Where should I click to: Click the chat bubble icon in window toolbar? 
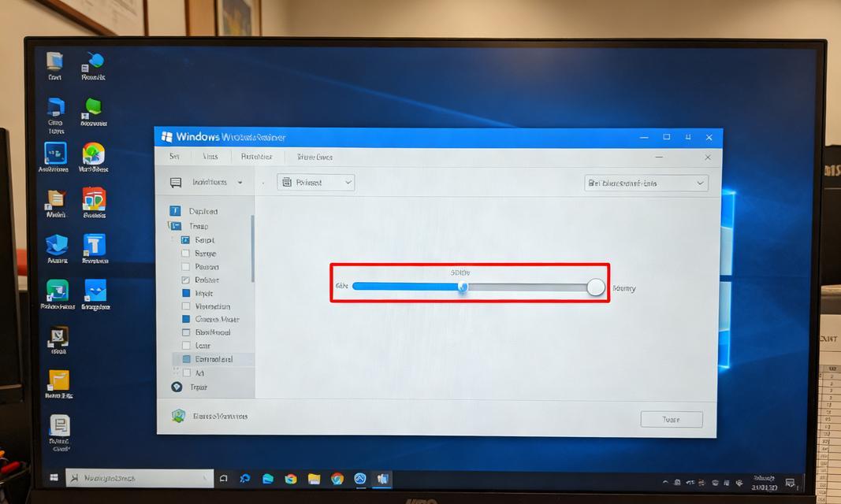pos(176,183)
